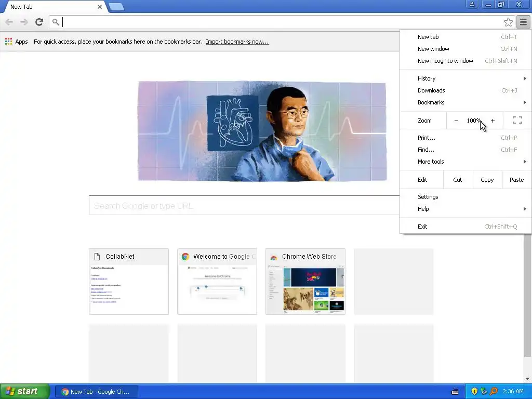Click the Windows security shield tray icon
This screenshot has height=399, width=532.
click(474, 391)
